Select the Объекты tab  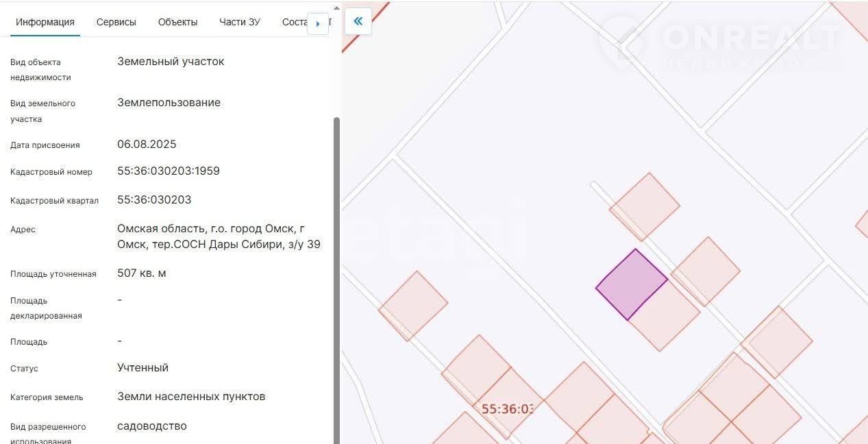tap(177, 22)
